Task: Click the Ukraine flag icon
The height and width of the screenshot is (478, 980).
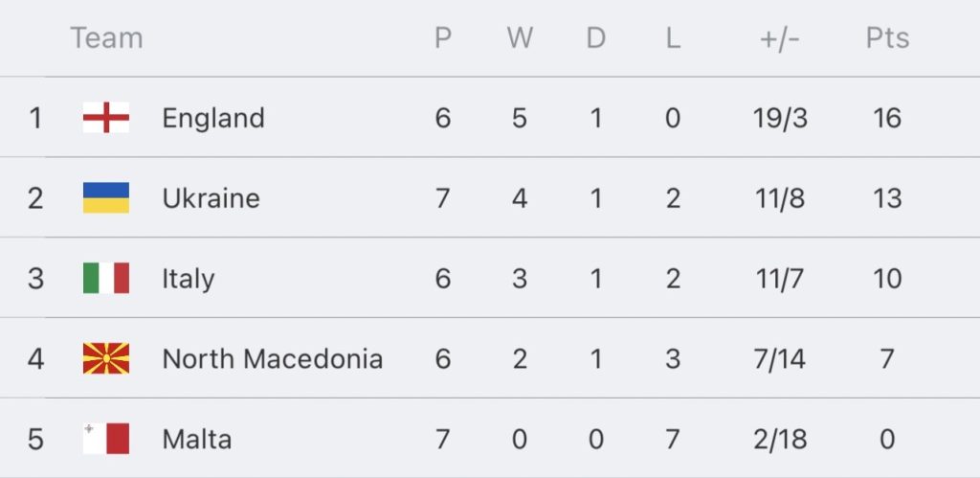Action: point(106,197)
